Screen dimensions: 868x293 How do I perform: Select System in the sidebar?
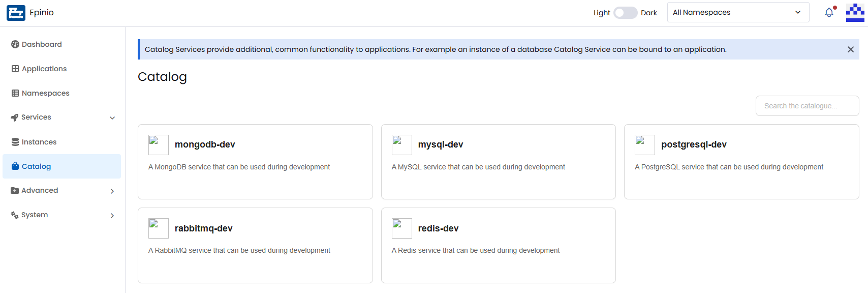[62, 215]
